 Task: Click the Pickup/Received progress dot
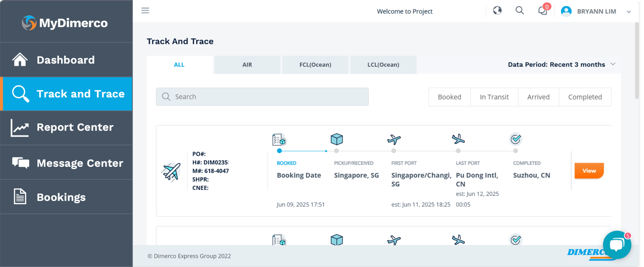click(336, 151)
